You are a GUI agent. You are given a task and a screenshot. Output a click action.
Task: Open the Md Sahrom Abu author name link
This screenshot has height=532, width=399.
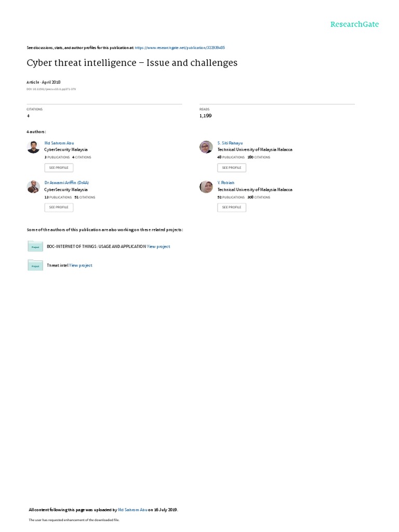coord(59,143)
